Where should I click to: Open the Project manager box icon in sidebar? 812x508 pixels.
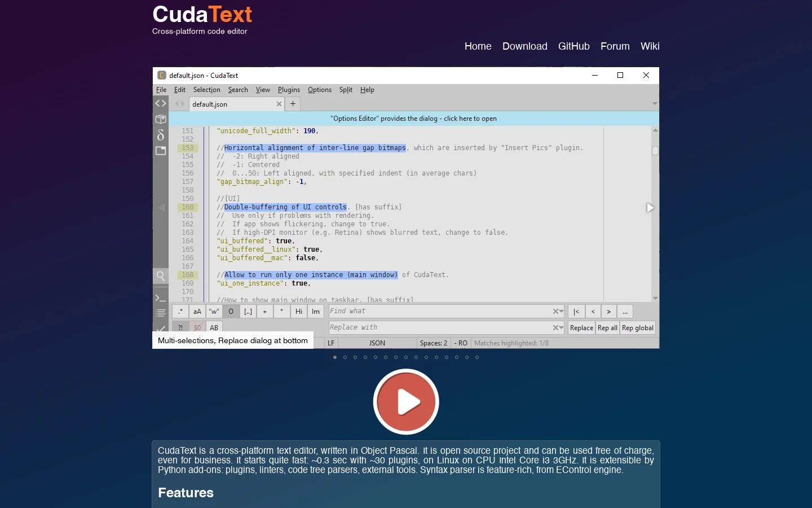(x=161, y=119)
